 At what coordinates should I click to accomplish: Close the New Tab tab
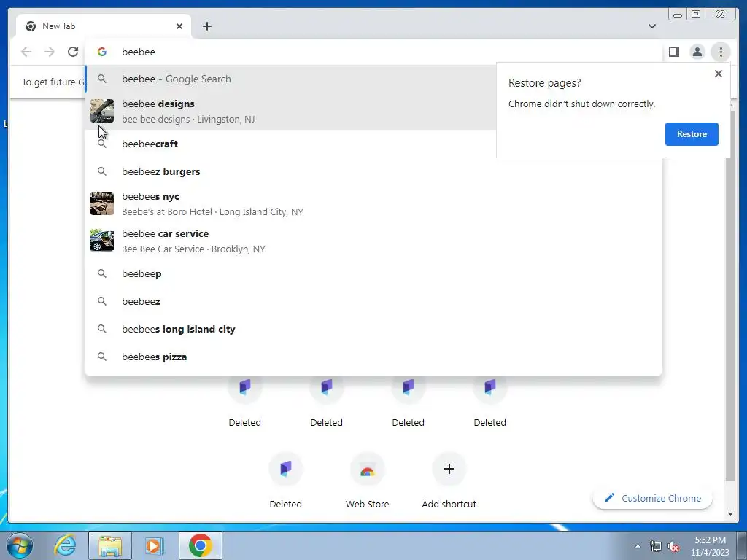179,26
